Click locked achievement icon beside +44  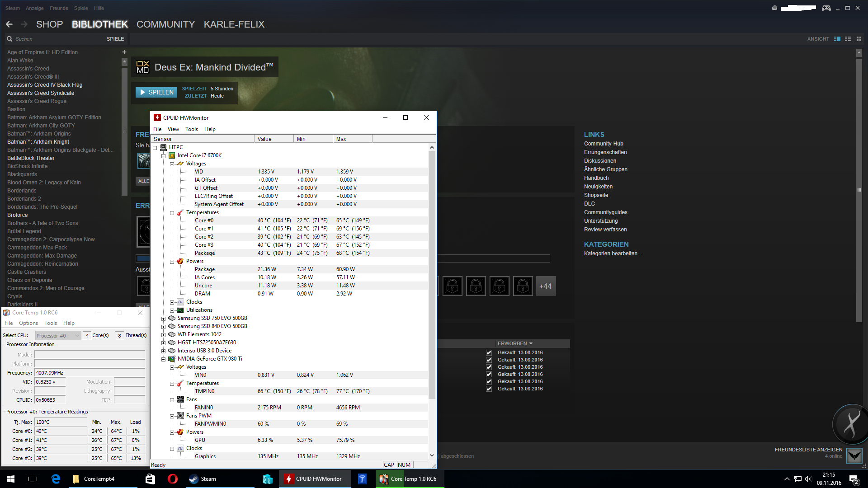tap(523, 286)
